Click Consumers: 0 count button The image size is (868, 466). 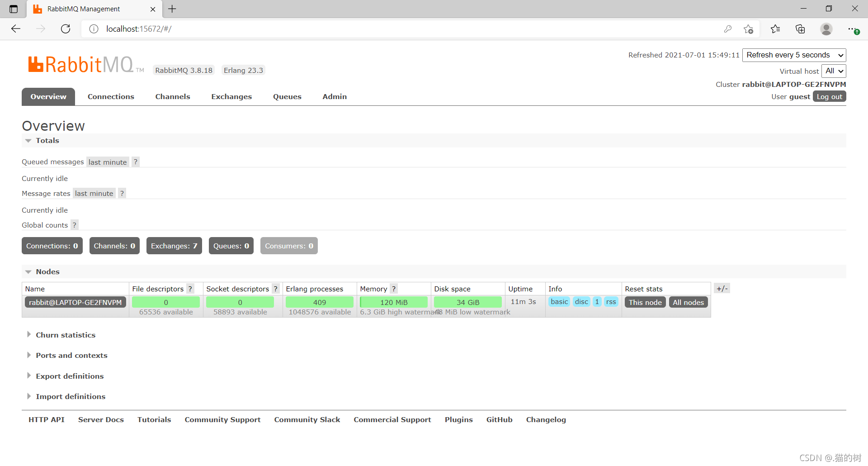tap(289, 246)
